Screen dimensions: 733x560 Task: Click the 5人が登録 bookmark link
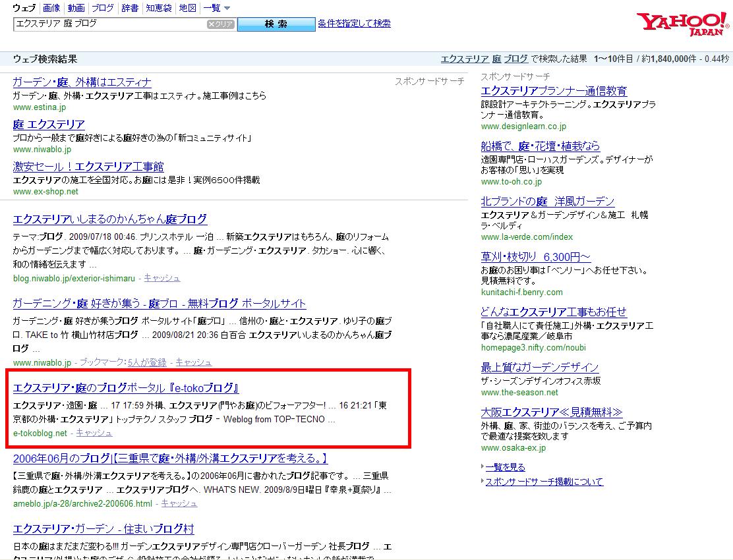click(x=147, y=362)
